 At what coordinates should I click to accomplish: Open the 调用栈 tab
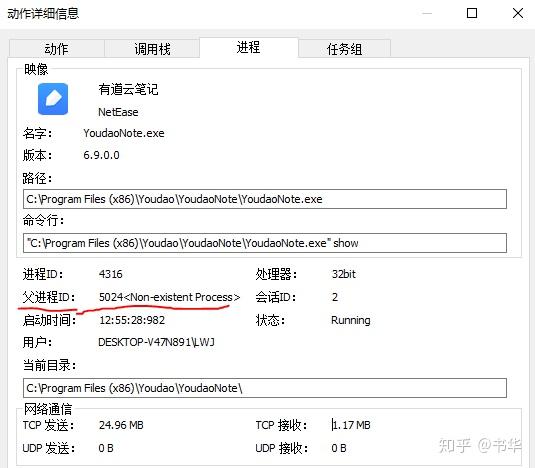pyautogui.click(x=152, y=49)
